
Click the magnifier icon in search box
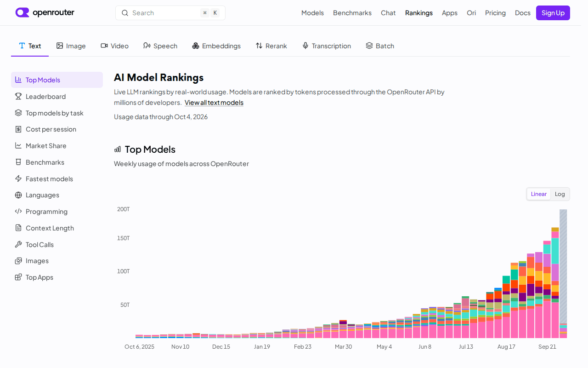coord(124,13)
